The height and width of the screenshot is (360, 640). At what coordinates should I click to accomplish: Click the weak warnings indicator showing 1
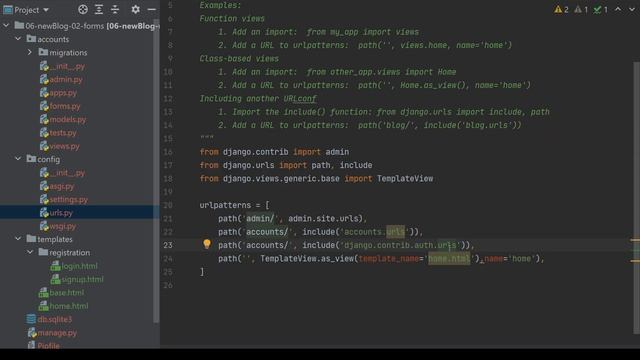coord(581,9)
